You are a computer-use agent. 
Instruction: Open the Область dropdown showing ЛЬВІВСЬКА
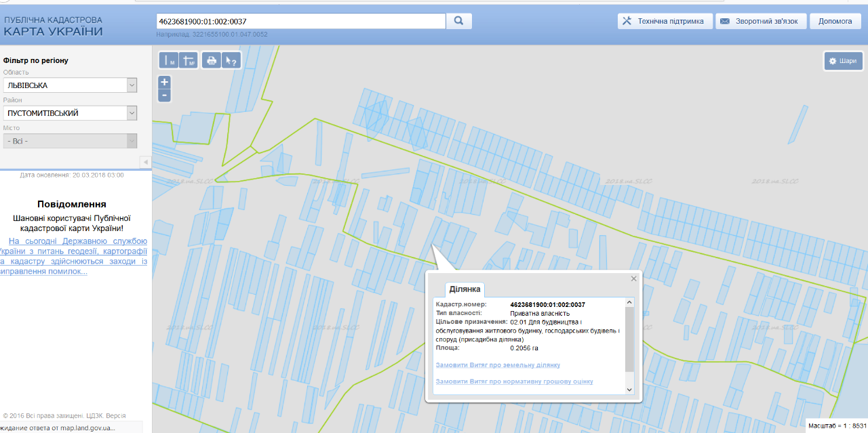click(70, 85)
